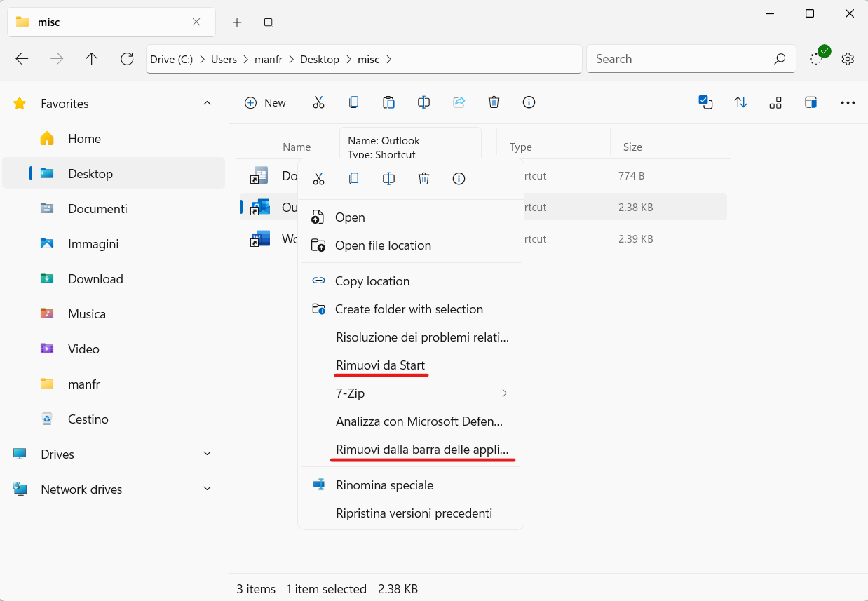Screen dimensions: 868x601
Task: Open Documenti in sidebar
Action: [x=114, y=209]
